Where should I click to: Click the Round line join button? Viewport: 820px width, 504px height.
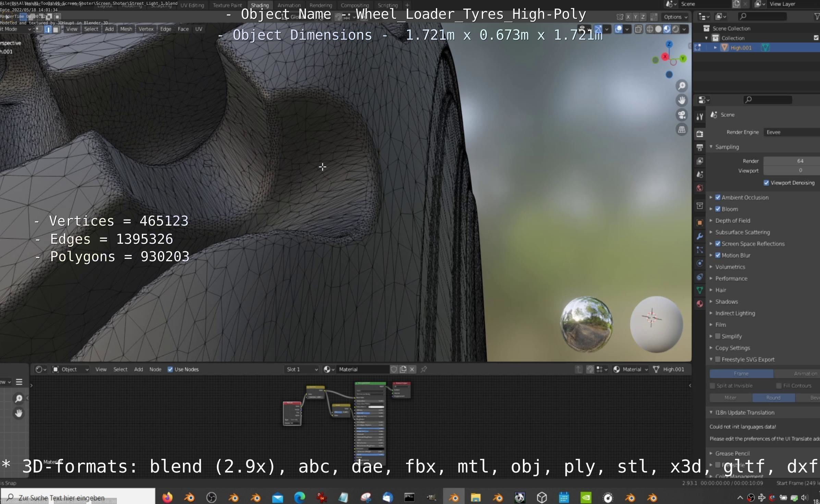773,398
